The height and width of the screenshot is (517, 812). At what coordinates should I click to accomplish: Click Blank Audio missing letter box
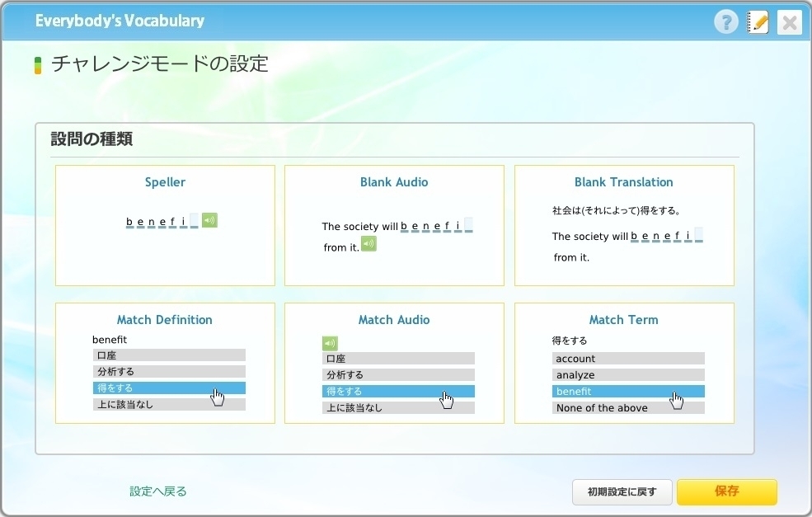(469, 225)
